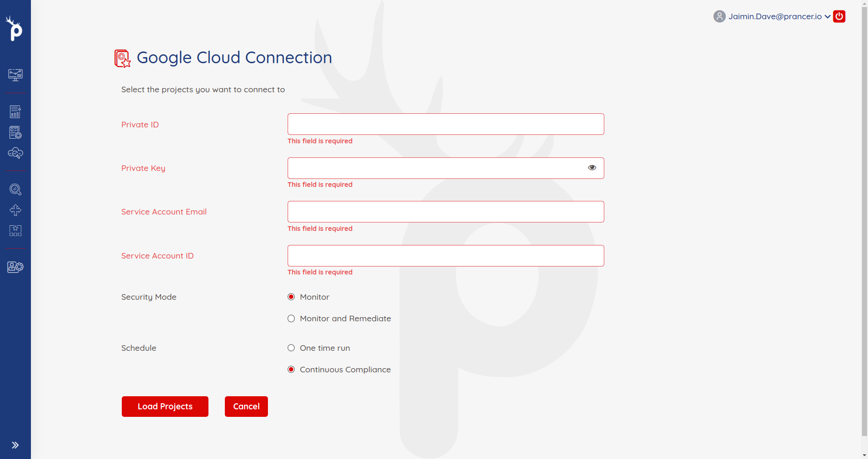This screenshot has height=459, width=868.
Task: Click the Private Key label
Action: pyautogui.click(x=143, y=168)
